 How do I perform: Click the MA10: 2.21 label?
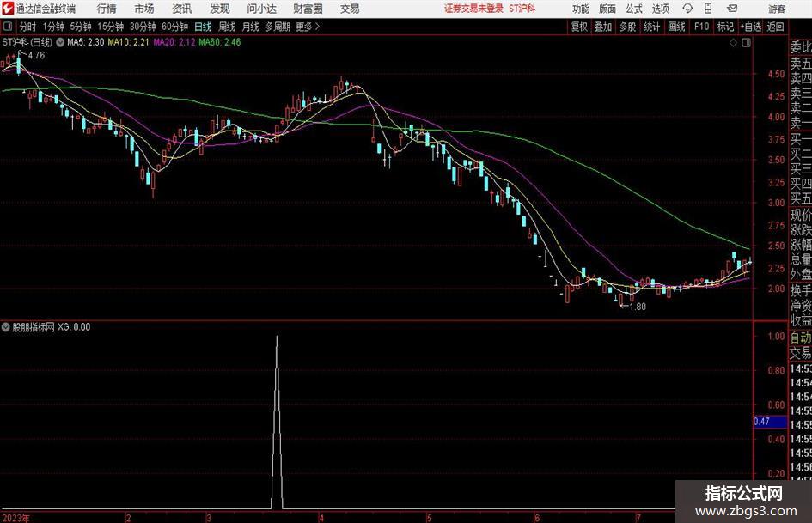[x=128, y=42]
